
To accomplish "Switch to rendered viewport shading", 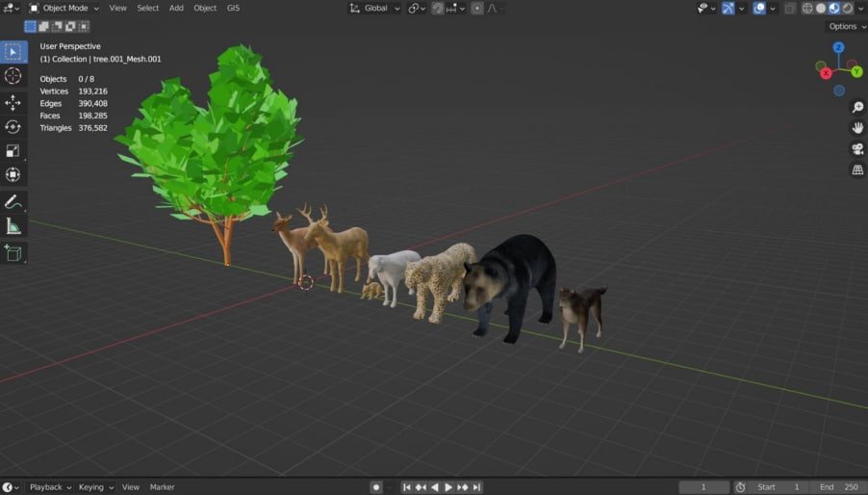I will tap(848, 9).
